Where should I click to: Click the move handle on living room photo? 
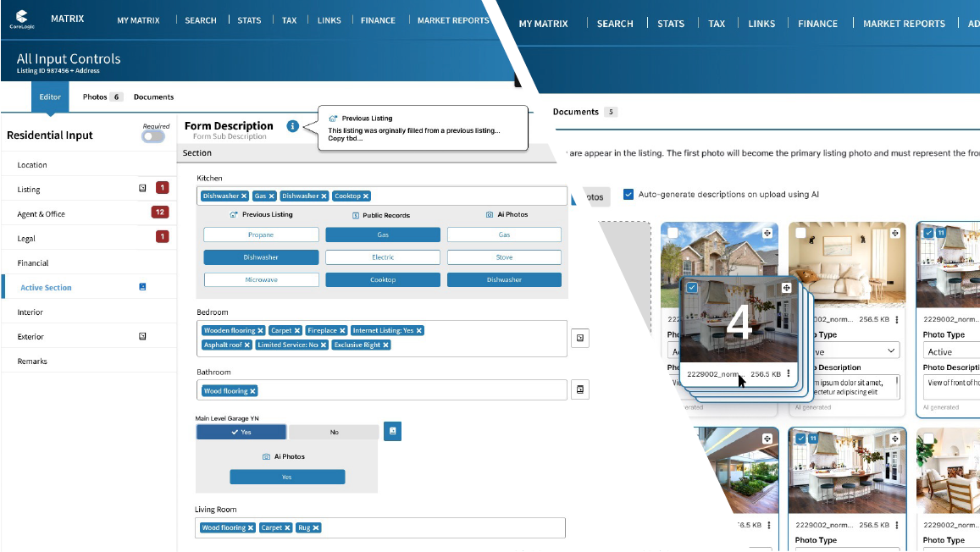tap(894, 233)
